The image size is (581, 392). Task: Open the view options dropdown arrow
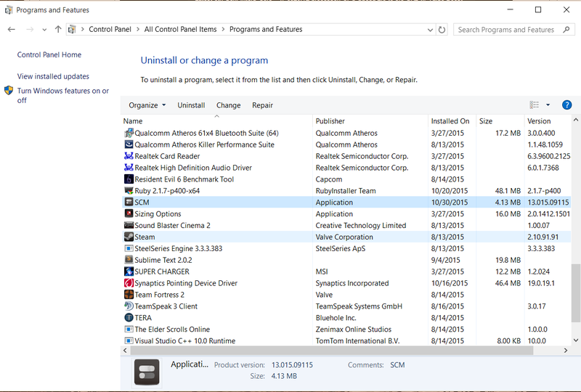pyautogui.click(x=548, y=105)
